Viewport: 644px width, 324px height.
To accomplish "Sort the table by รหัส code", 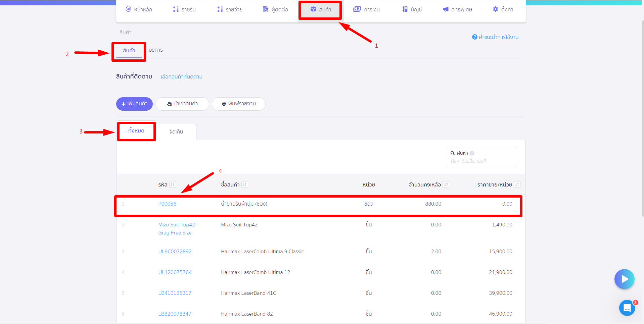I will click(x=173, y=184).
